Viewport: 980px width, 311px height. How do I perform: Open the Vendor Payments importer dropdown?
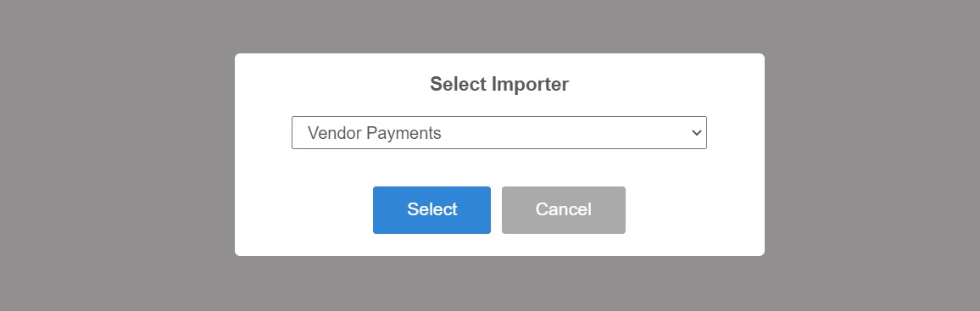point(498,132)
